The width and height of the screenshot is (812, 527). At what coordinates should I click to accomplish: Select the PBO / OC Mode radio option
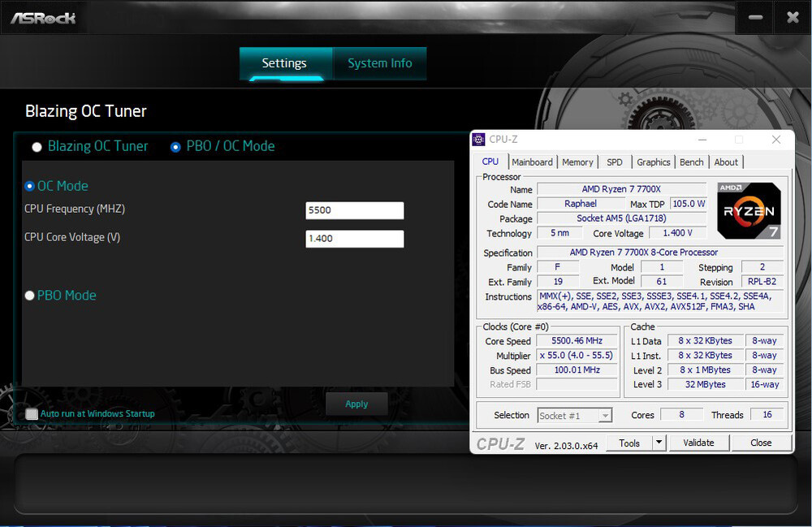click(175, 147)
